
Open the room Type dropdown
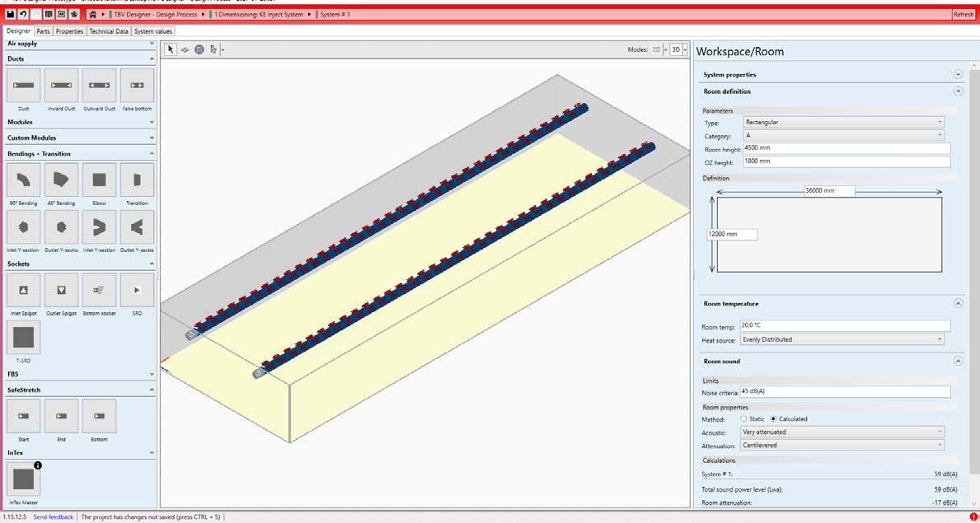[843, 123]
